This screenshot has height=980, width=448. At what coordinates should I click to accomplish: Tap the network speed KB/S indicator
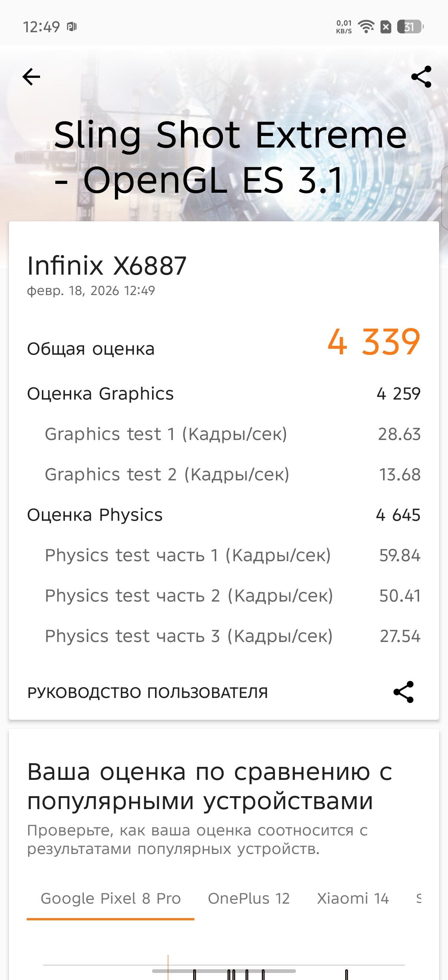(344, 27)
